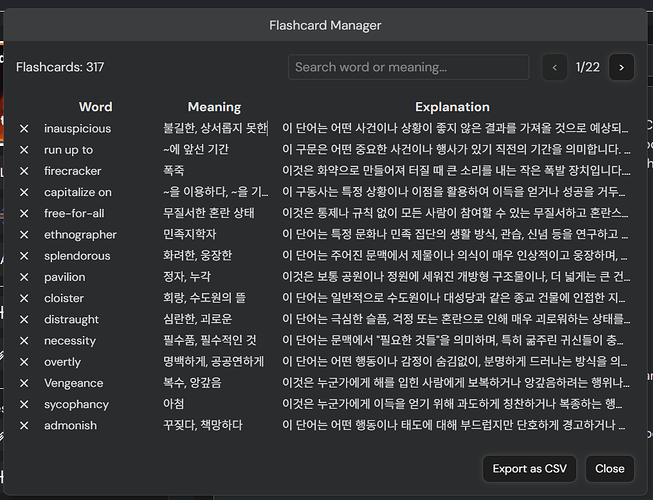653x500 pixels.
Task: Open the explanation text for 'overtly'
Action: tap(455, 362)
